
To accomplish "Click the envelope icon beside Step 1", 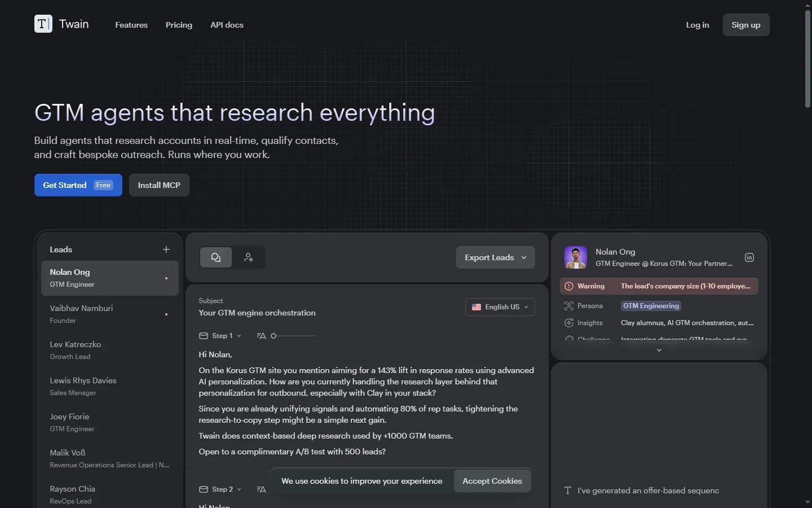I will [204, 336].
